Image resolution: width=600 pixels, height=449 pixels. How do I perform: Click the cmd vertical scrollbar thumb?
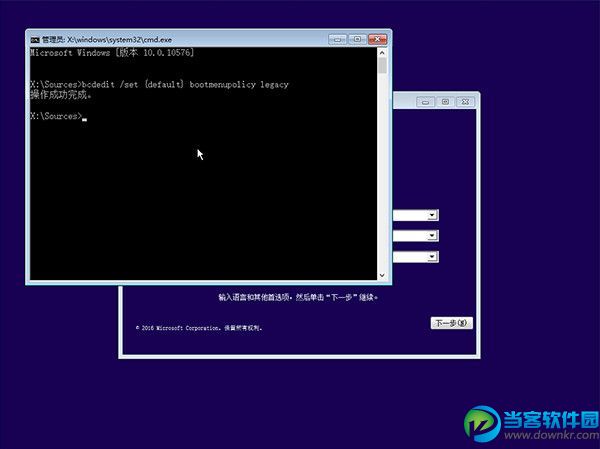382,66
